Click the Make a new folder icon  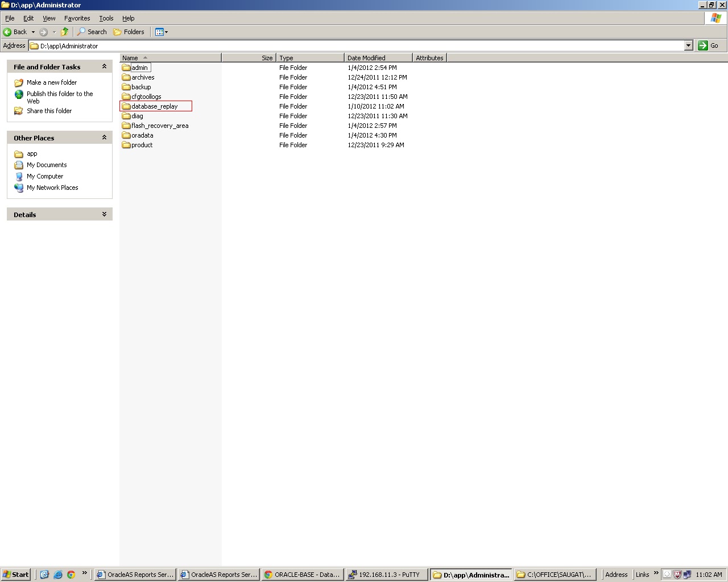pos(19,82)
